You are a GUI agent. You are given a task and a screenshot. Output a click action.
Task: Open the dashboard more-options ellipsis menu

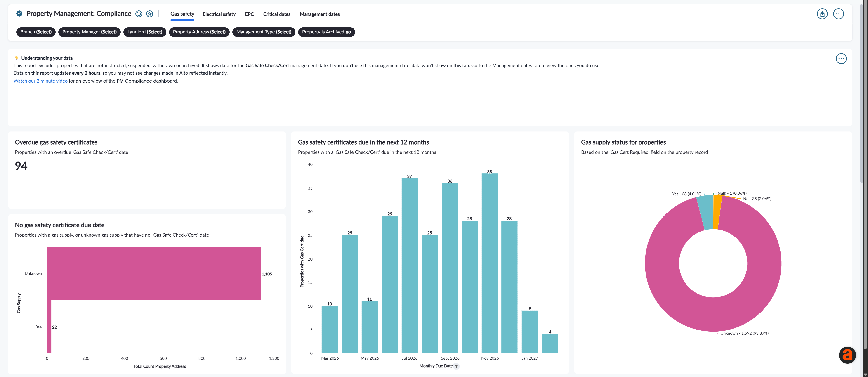pyautogui.click(x=838, y=14)
